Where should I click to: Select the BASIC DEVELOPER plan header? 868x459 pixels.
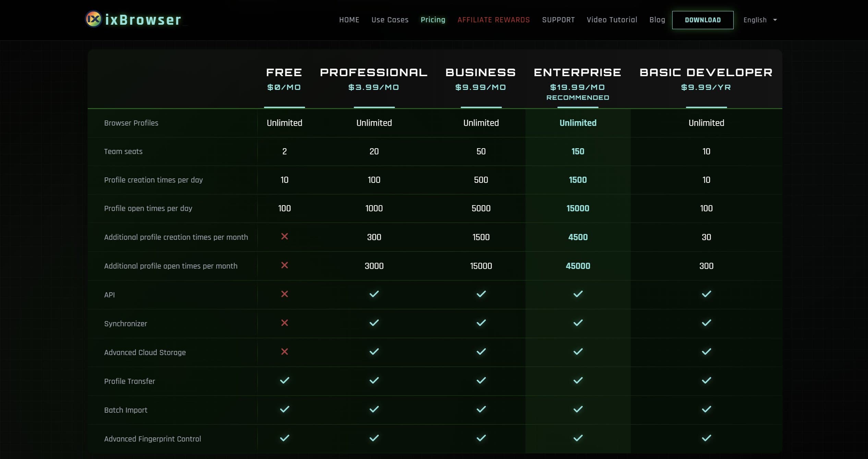point(706,72)
